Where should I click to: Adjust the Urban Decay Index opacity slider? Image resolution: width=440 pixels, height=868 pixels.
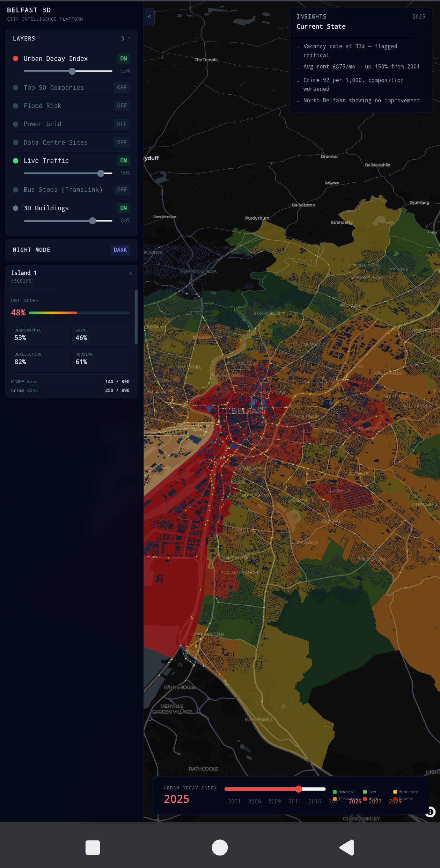68,71
